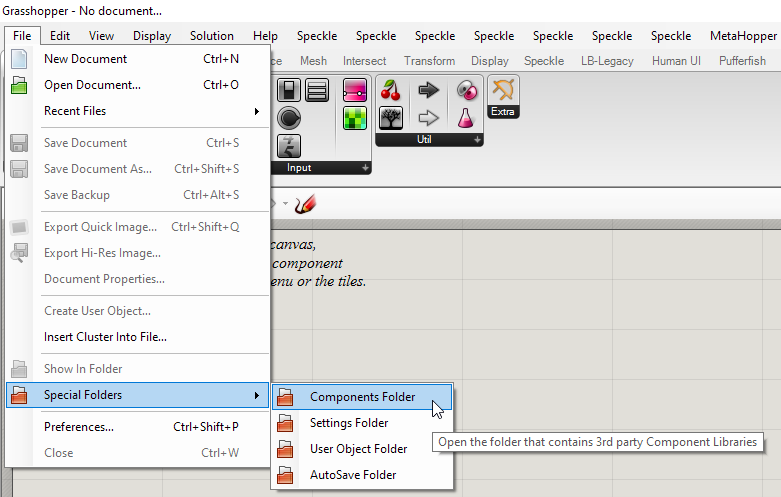Click the Components Folder red folder icon
781x497 pixels.
(x=285, y=397)
